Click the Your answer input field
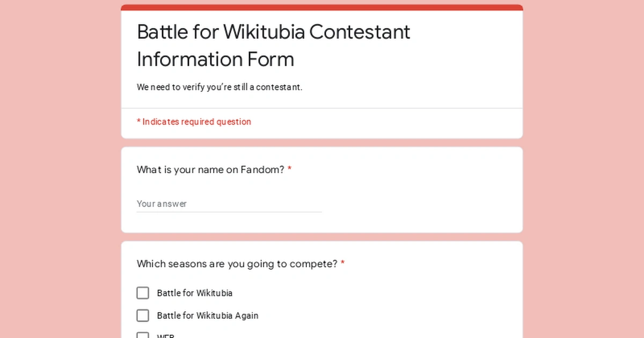The image size is (644, 338). (x=215, y=204)
